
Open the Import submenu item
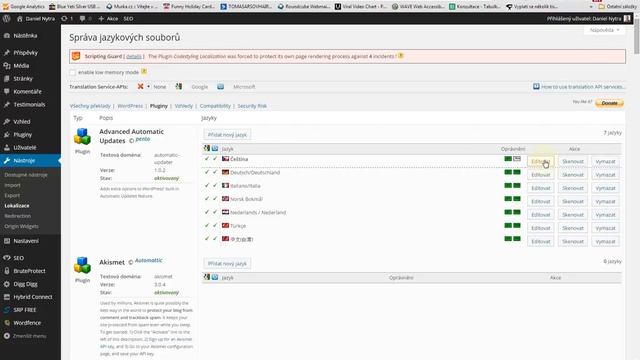click(x=12, y=185)
